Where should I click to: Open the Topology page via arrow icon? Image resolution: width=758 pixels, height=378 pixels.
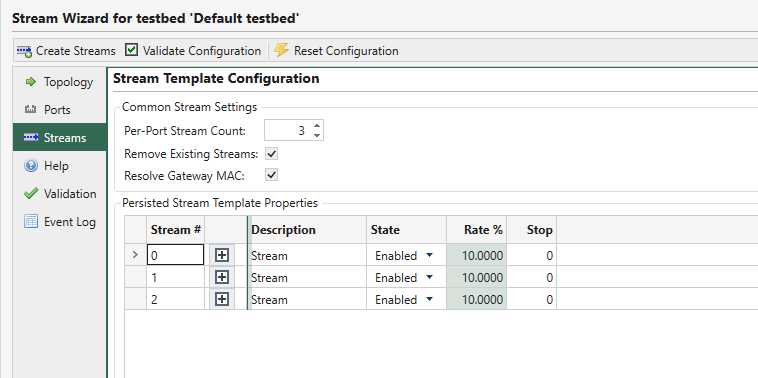coord(30,82)
